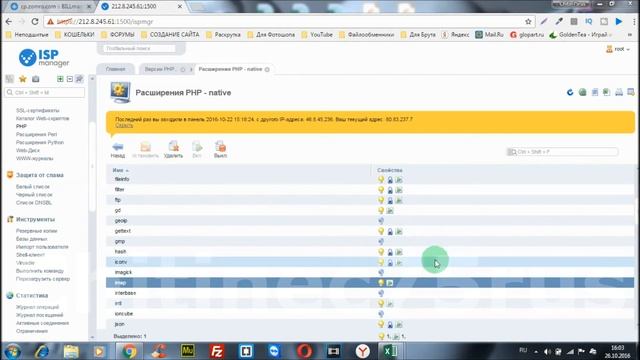Image resolution: width=640 pixels, height=360 pixels.
Task: Open Журнал операций in sidebar
Action: click(x=38, y=307)
